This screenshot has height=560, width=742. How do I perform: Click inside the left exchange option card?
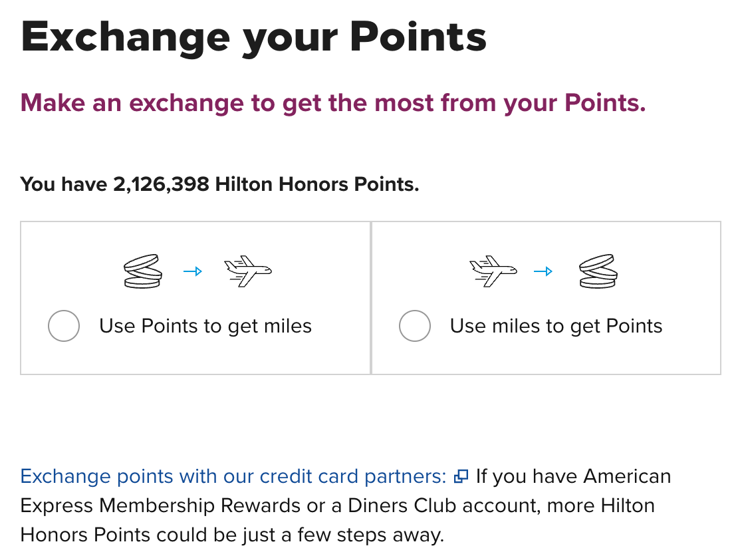click(x=195, y=297)
